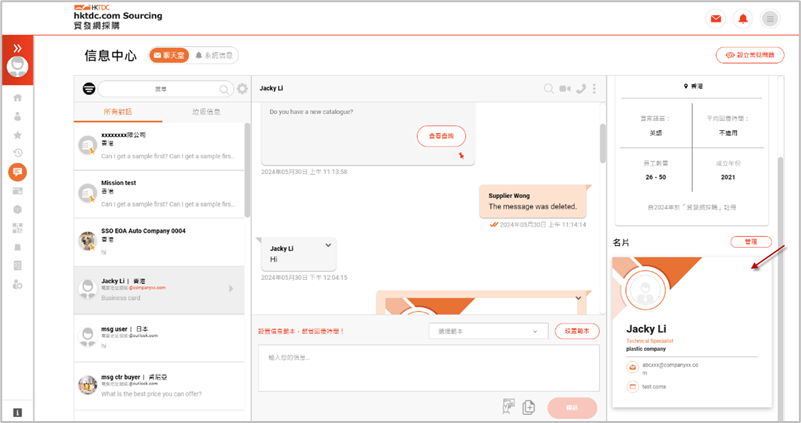Open the QR code icon in the sidebar
The height and width of the screenshot is (423, 801).
[17, 228]
